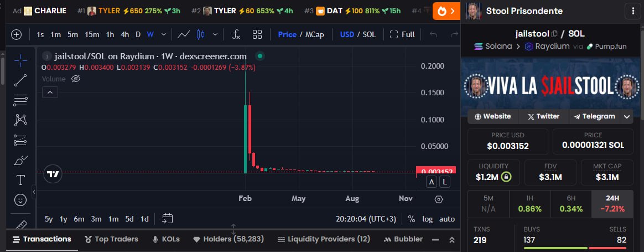
Task: Copy the jailstool token address
Action: pos(554,34)
